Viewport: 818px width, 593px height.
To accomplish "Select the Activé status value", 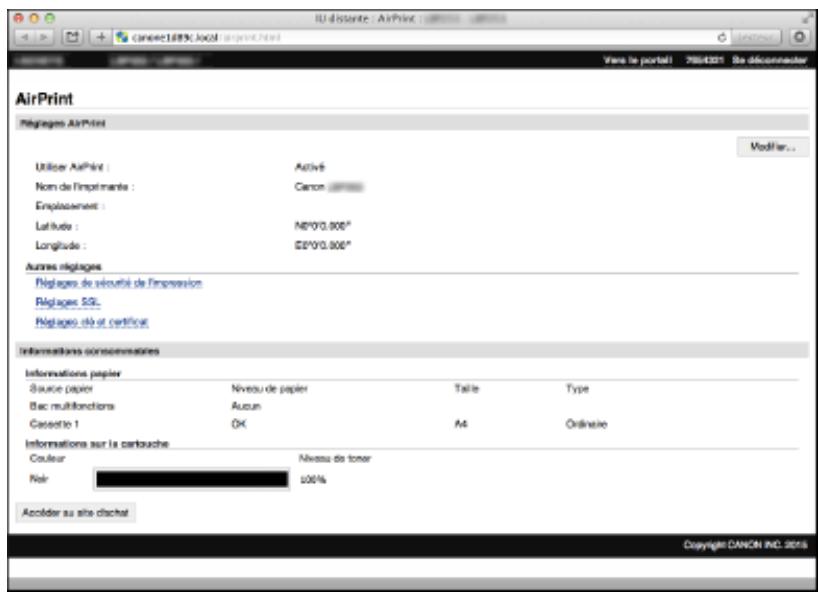I will [x=309, y=167].
